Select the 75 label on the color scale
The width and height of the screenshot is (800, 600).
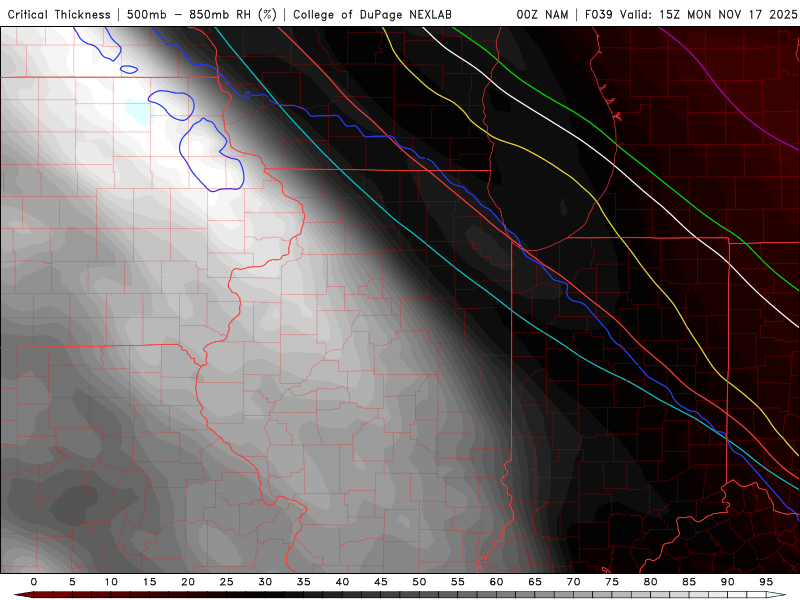[612, 582]
